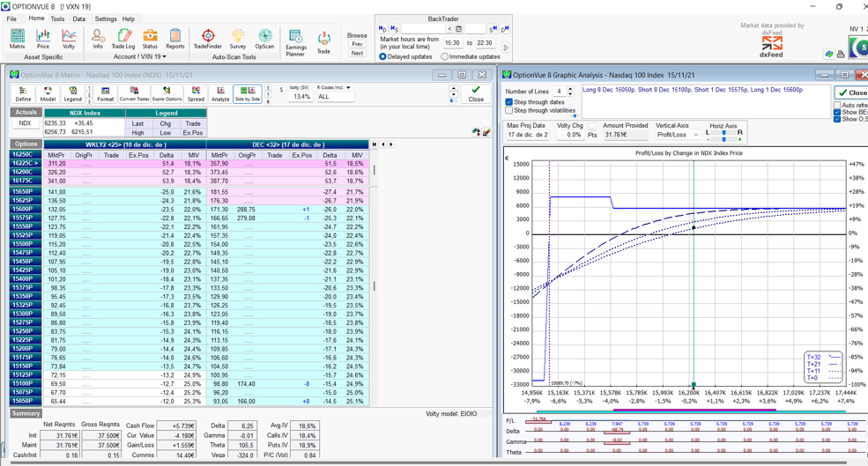Click the Max Proj Date field
Viewport: 868px width, 466px height.
(x=528, y=135)
